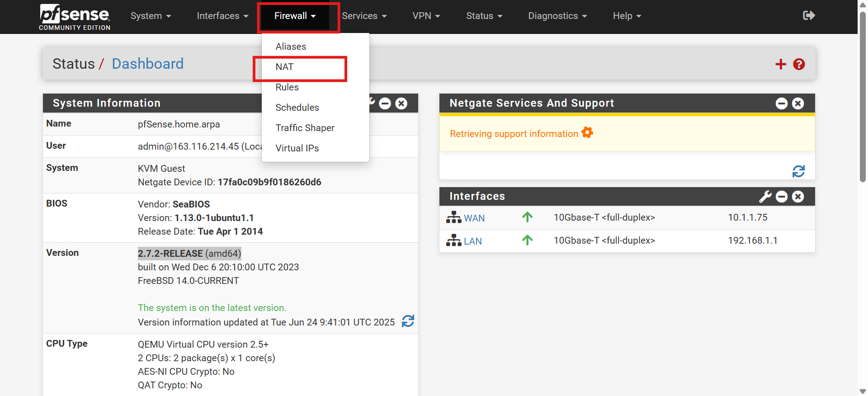
Task: Close the Interfaces widget
Action: 798,197
